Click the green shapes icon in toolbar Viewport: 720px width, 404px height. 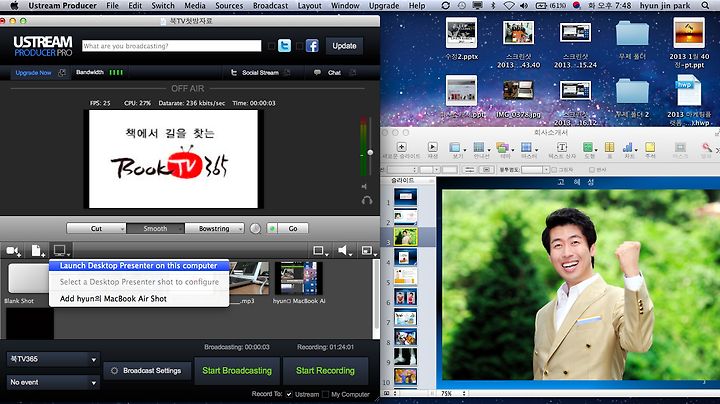point(588,147)
